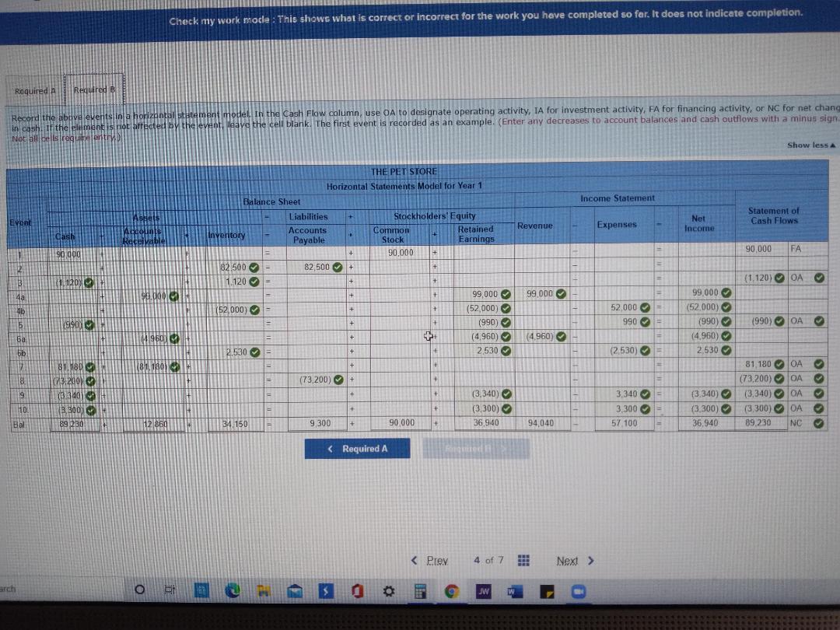Click the '4 of 7' page indicator
The width and height of the screenshot is (840, 630).
click(488, 560)
